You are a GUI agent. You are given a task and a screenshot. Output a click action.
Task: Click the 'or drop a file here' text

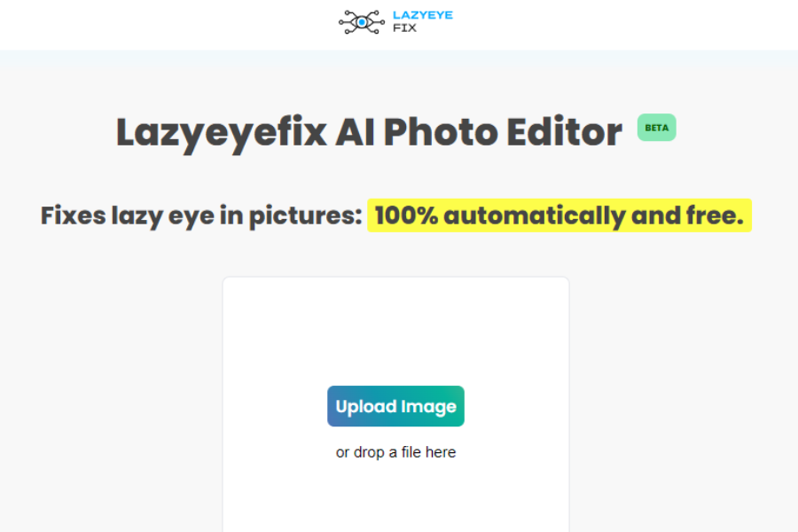point(395,452)
